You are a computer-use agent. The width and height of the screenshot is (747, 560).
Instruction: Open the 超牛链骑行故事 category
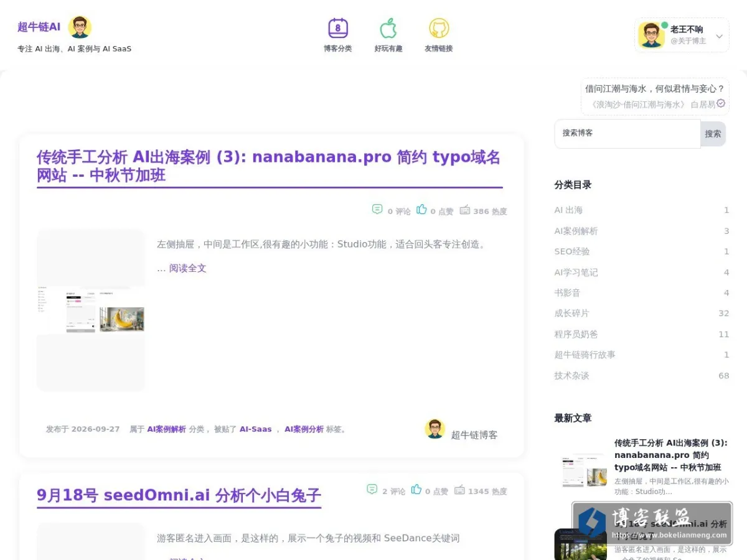pos(585,355)
